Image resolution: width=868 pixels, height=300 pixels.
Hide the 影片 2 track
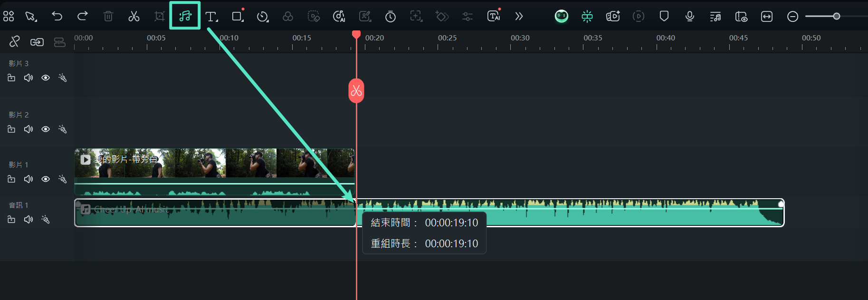coord(46,129)
